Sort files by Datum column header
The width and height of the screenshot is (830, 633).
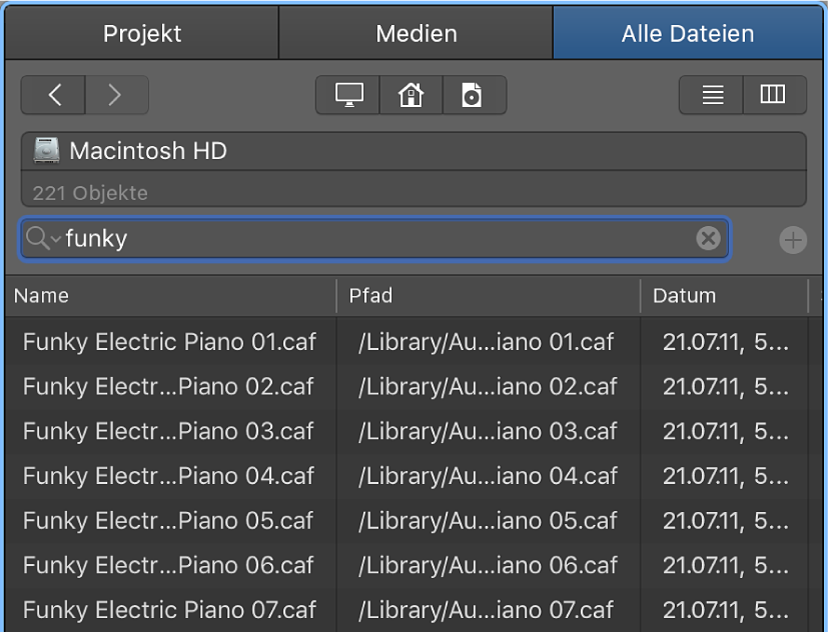coord(722,296)
